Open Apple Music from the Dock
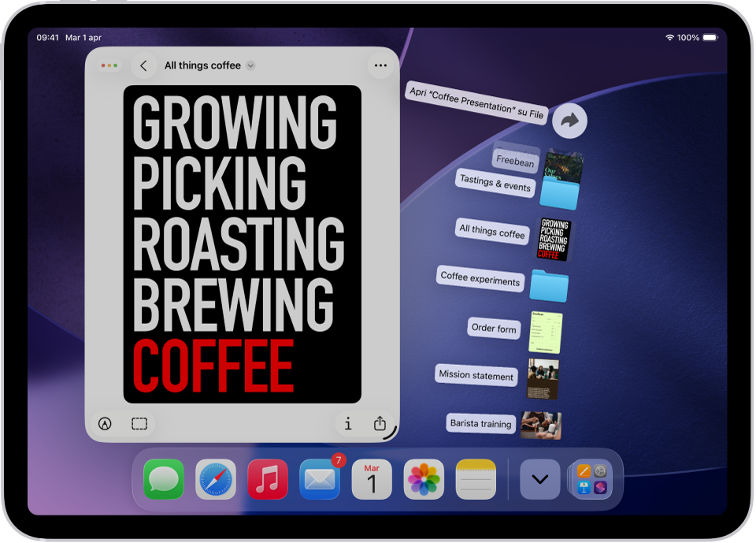756x543 pixels. click(268, 478)
